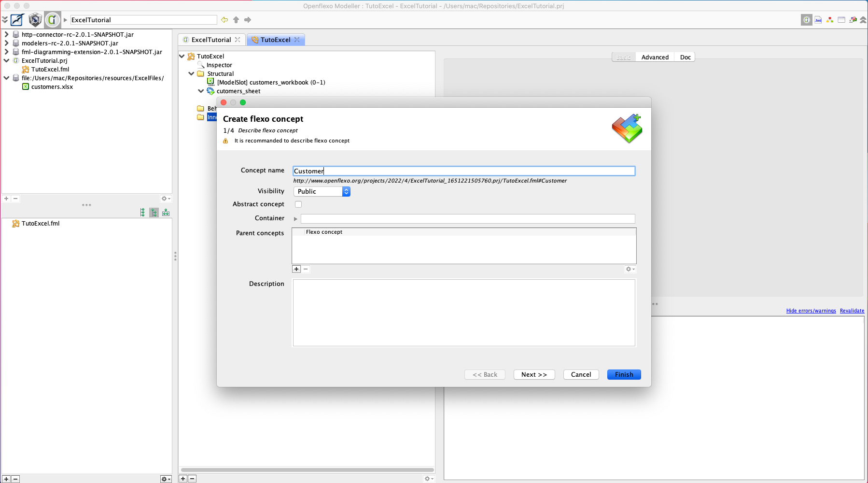Click the Container input field
The width and height of the screenshot is (868, 483).
[x=468, y=219]
